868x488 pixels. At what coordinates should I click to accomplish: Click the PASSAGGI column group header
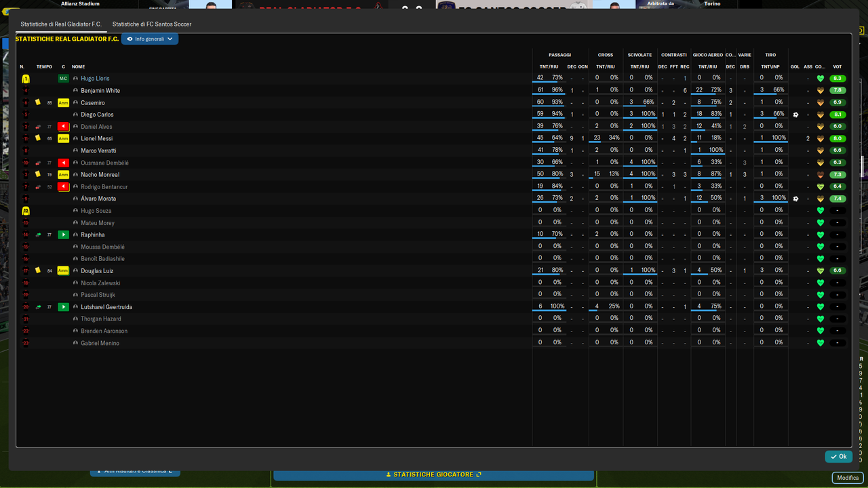(559, 55)
